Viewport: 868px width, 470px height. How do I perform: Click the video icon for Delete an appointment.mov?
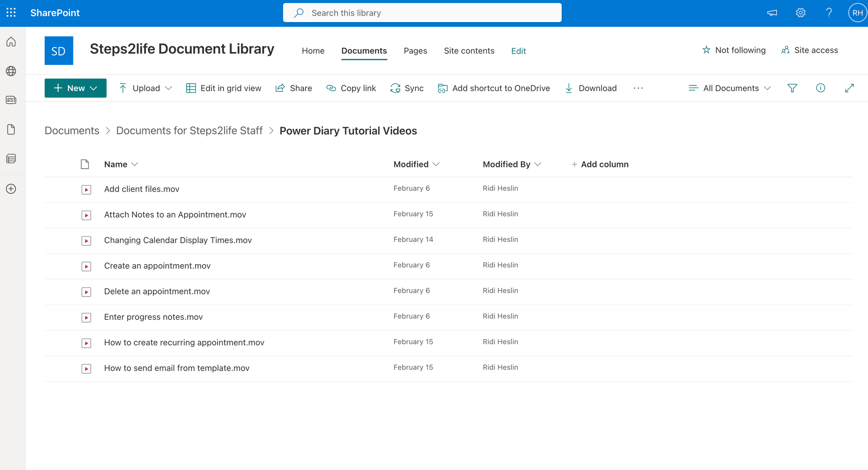(86, 292)
